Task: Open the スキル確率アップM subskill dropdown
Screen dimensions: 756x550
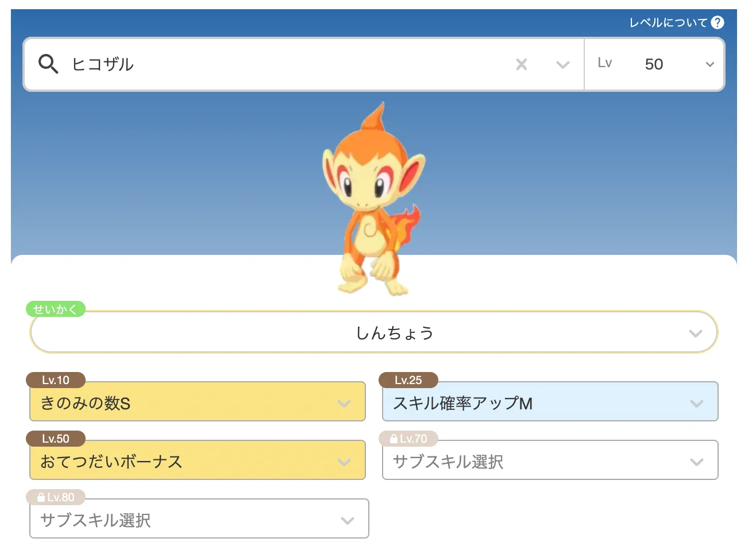Action: tap(550, 402)
